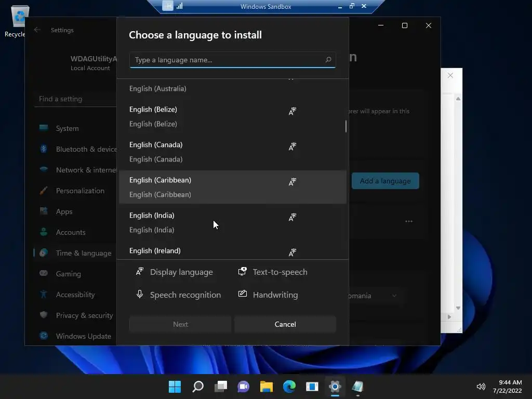Click the sandbox signal strength icon

click(x=179, y=6)
